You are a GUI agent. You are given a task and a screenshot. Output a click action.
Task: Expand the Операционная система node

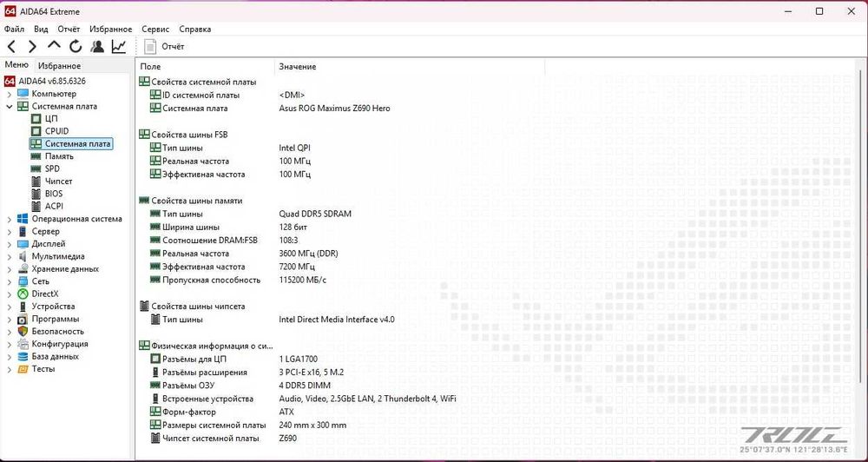9,219
